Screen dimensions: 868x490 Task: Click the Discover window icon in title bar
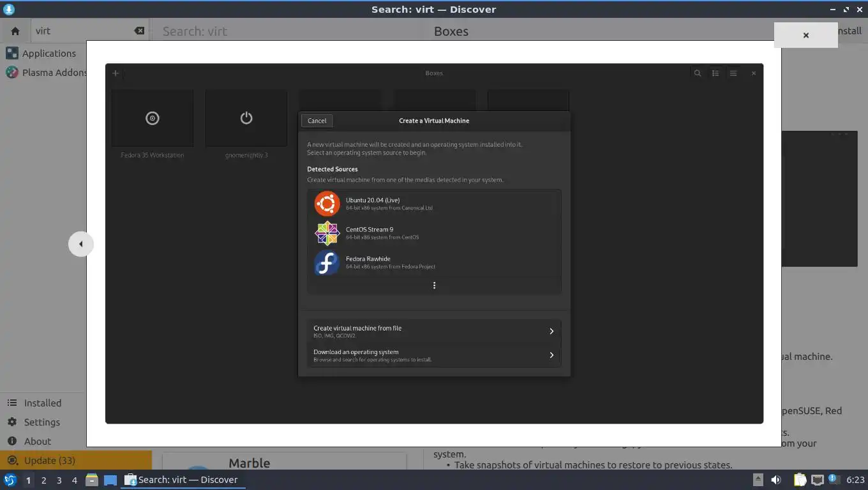pos(9,9)
